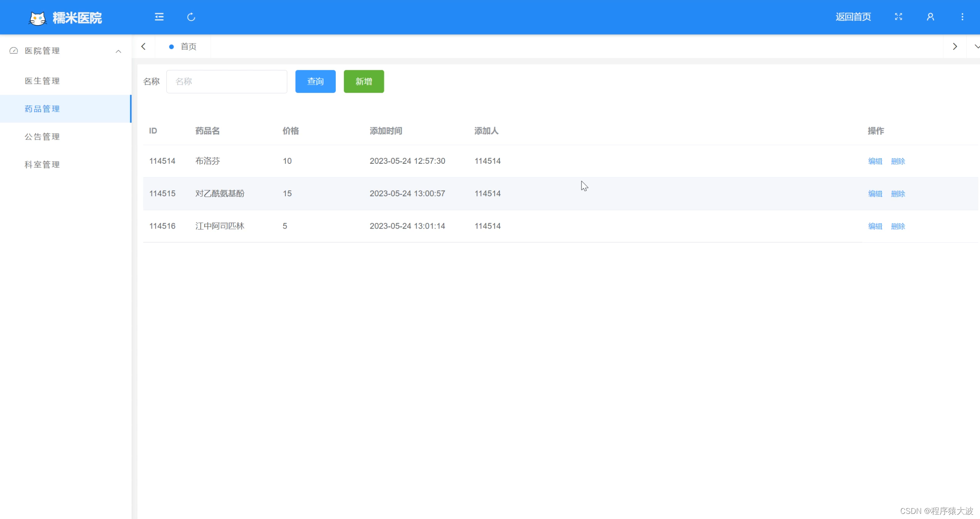This screenshot has width=980, height=519.
Task: Focus the 名称 search input field
Action: click(227, 81)
